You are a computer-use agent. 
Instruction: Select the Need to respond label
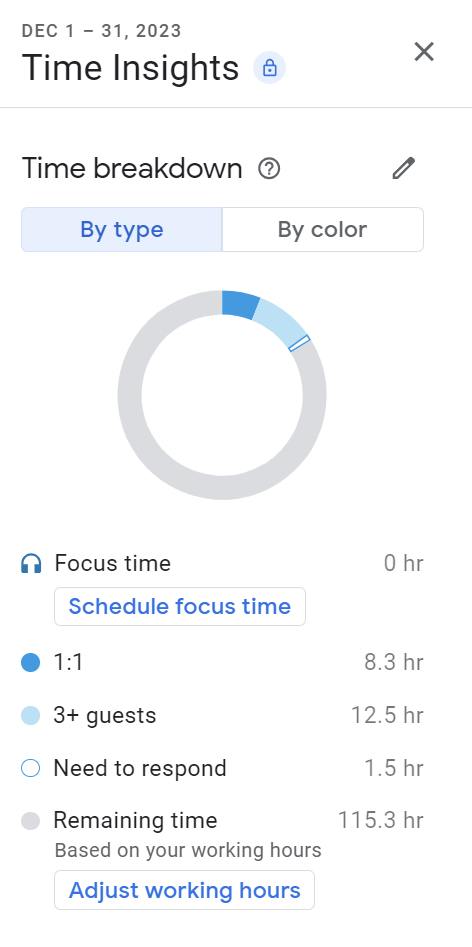(140, 768)
